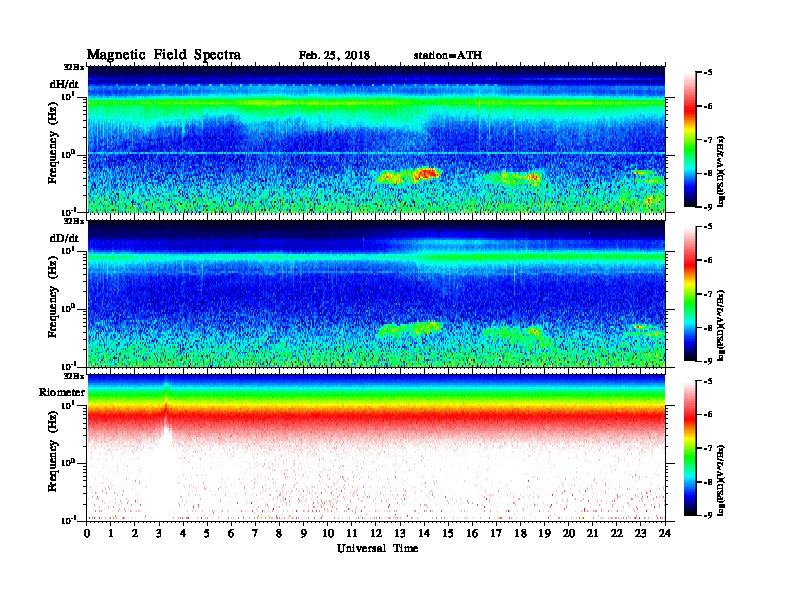The width and height of the screenshot is (792, 612).
Task: Select hour 1 on the Universal Time axis
Action: tap(111, 534)
